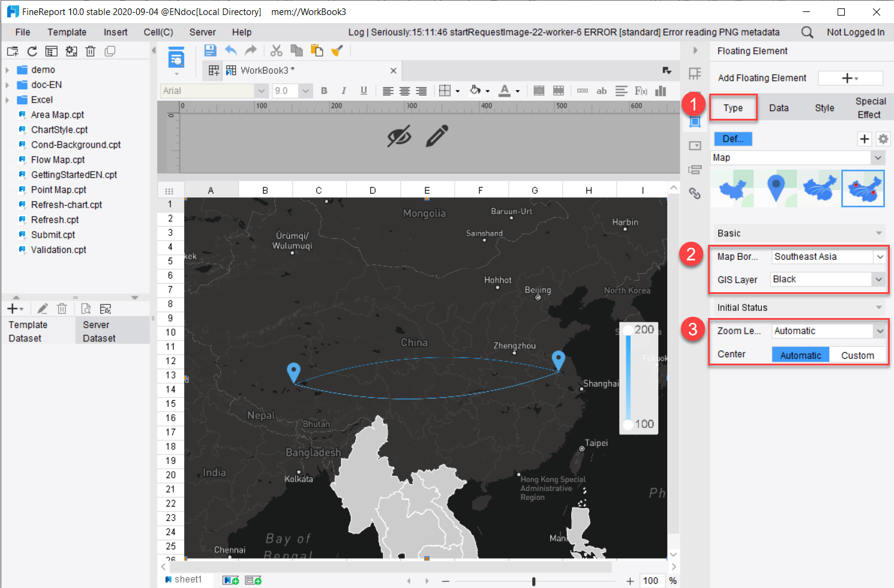Toggle Bold formatting in the toolbar
894x588 pixels.
click(324, 91)
